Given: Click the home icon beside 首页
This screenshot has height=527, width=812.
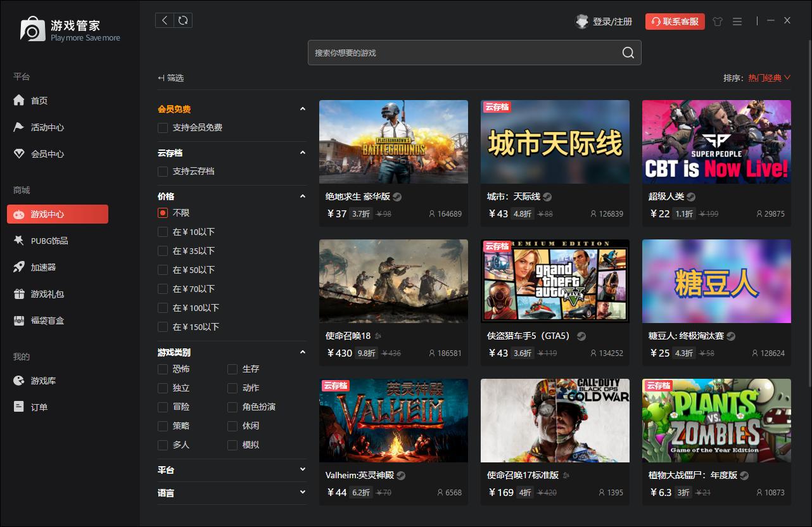Looking at the screenshot, I should coord(19,100).
